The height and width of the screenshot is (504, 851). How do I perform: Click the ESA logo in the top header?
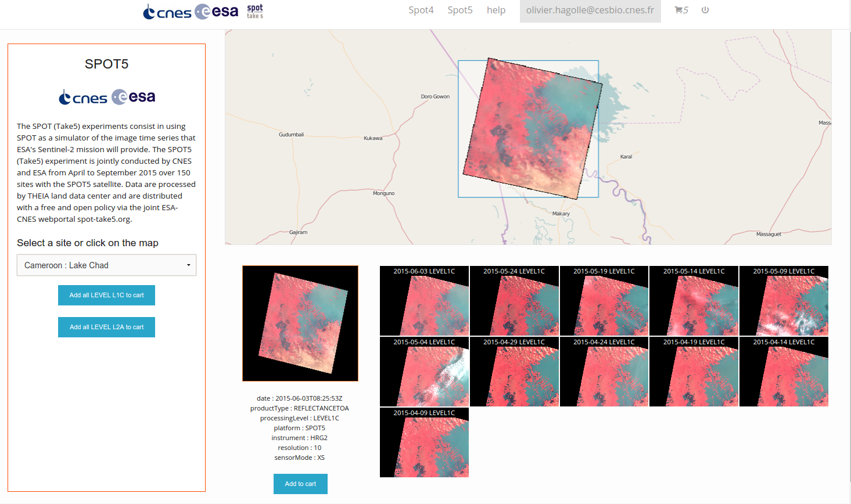tap(217, 12)
